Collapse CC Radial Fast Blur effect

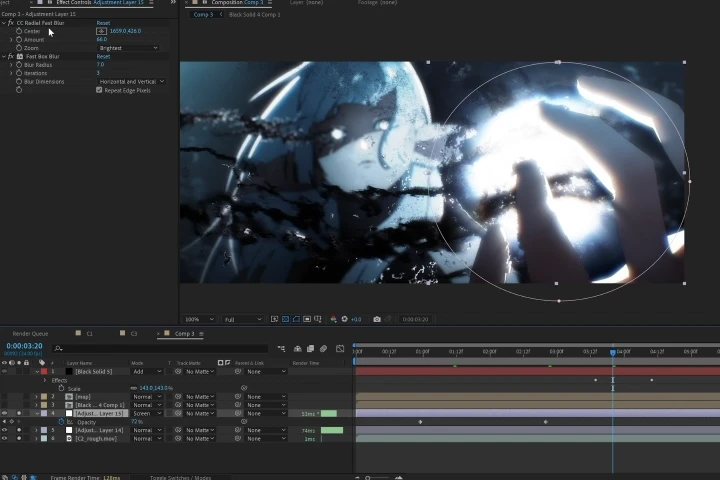point(4,23)
